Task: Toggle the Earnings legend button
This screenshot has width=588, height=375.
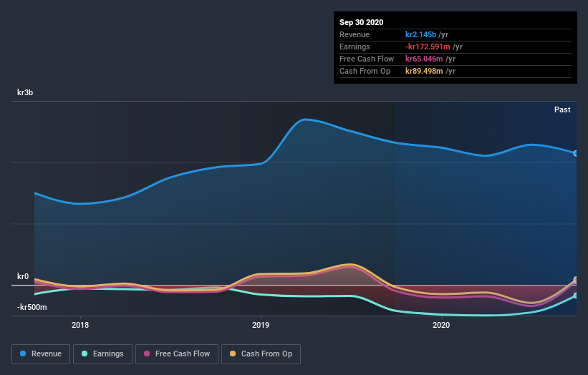Action: click(x=102, y=354)
